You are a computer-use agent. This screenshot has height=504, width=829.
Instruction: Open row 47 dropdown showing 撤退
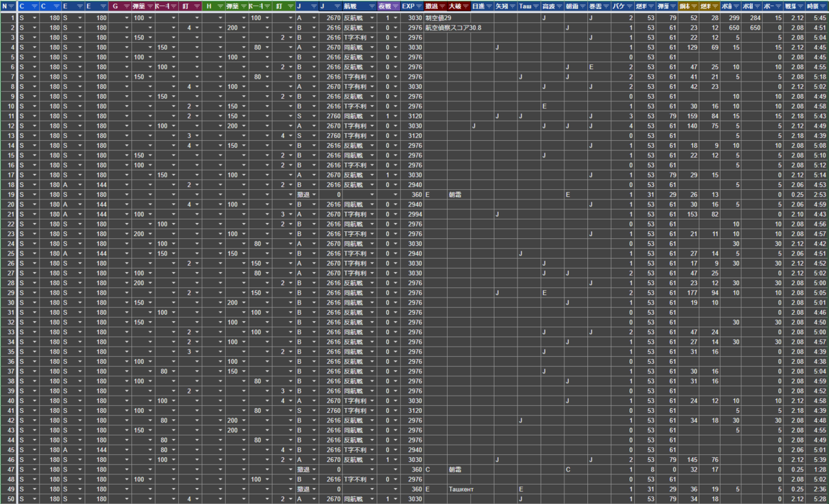pyautogui.click(x=314, y=469)
